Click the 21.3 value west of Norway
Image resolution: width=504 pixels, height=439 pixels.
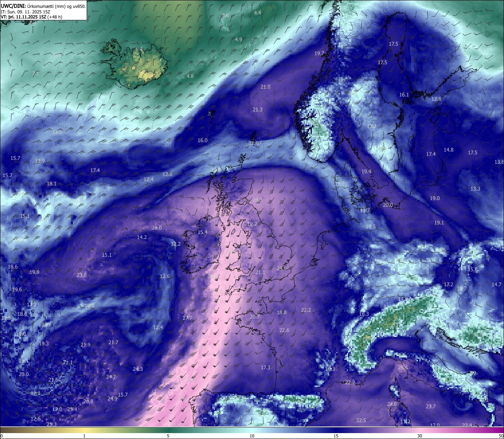pos(258,110)
